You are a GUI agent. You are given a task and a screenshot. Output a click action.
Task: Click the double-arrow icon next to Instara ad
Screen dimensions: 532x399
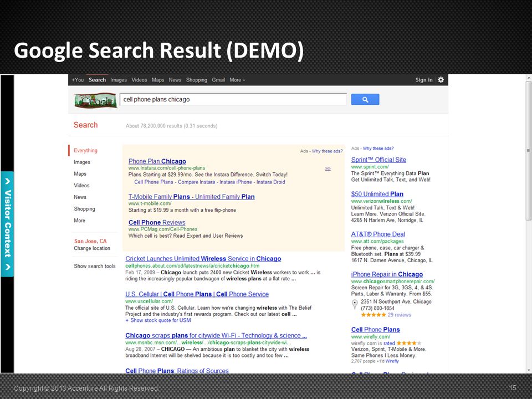tap(328, 168)
